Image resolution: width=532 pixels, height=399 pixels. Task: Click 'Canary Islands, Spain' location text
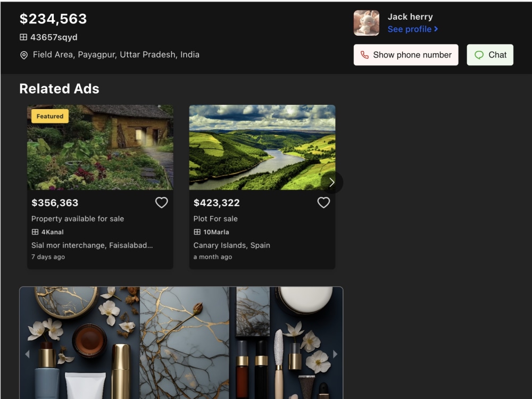(232, 245)
